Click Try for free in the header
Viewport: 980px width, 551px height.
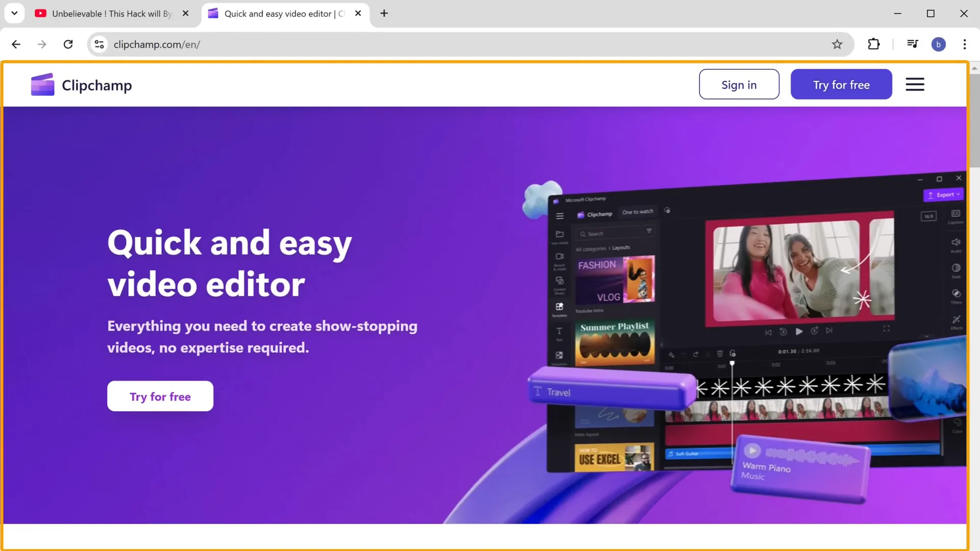click(841, 85)
